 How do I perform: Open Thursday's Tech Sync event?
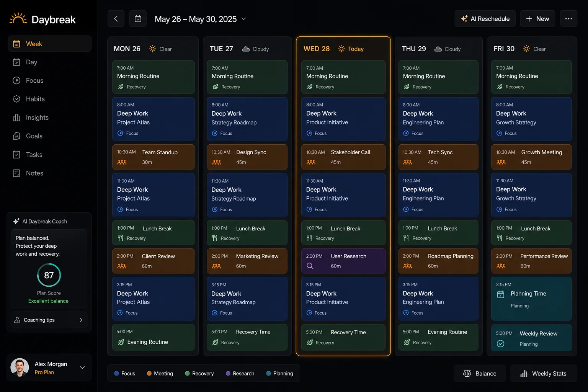tap(438, 157)
